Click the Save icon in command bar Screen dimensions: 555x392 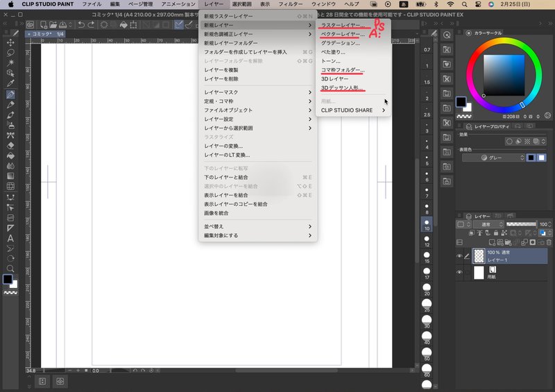tap(63, 24)
